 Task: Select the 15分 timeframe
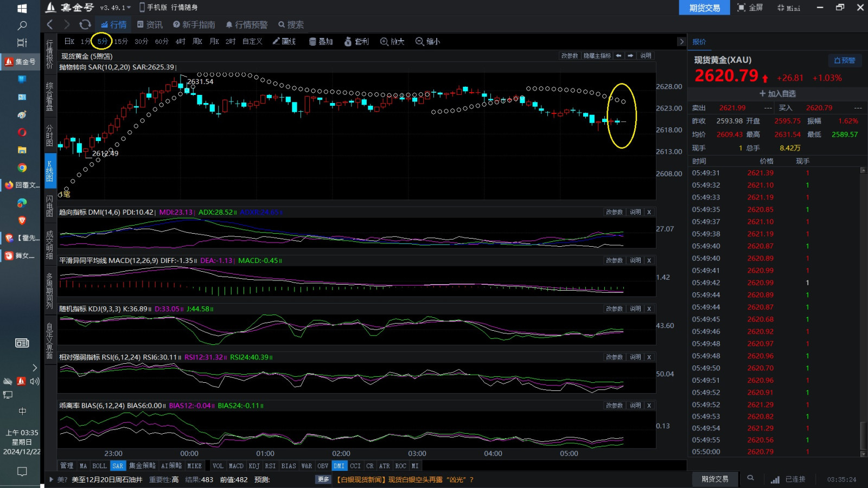121,41
